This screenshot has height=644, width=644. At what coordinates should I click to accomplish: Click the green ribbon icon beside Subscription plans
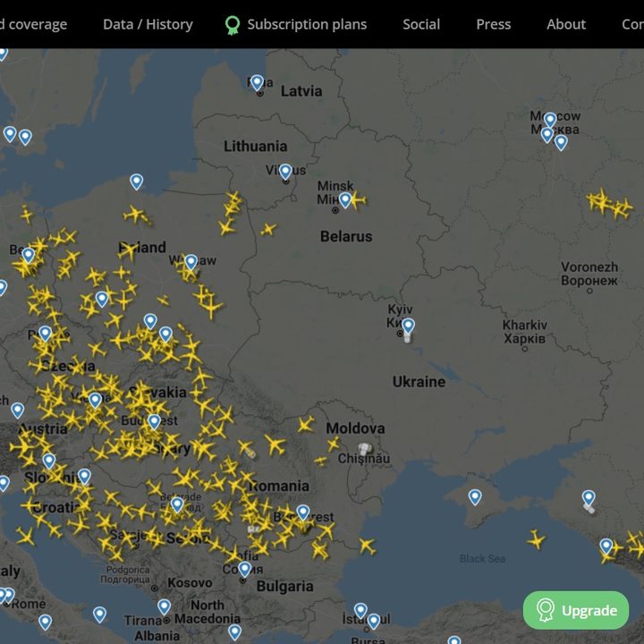[233, 25]
